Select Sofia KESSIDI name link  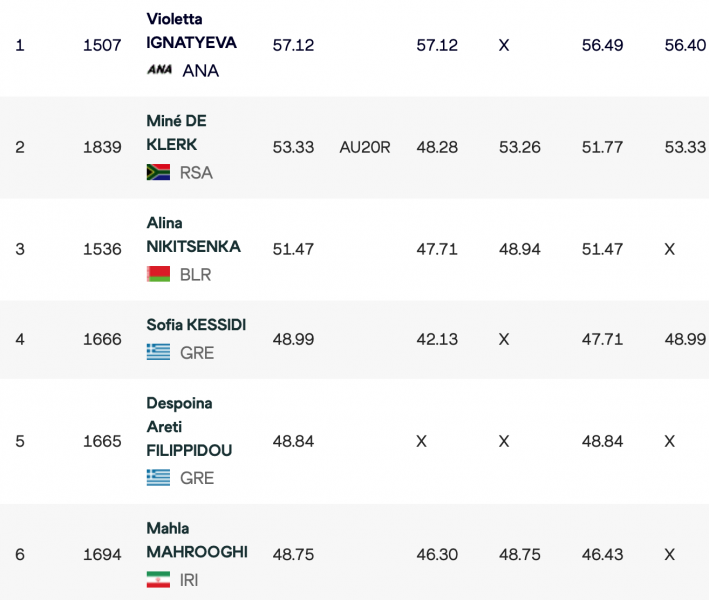(x=196, y=325)
